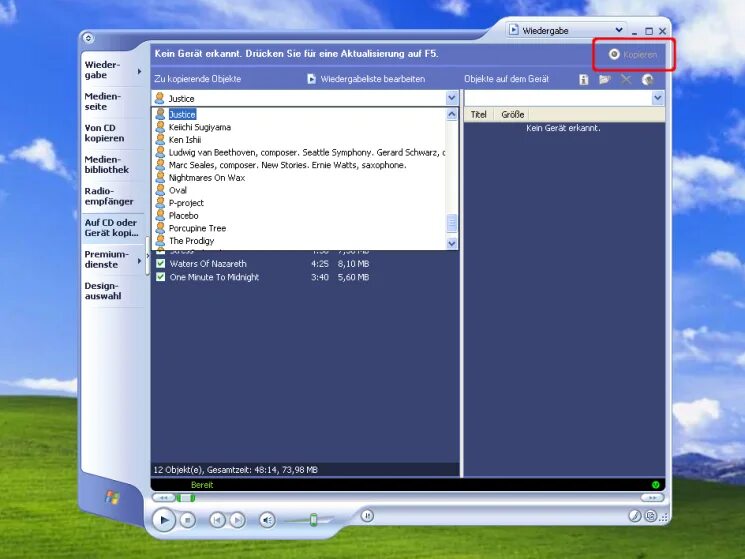The width and height of the screenshot is (745, 559).
Task: Click the round menu-bar toggle icon top-left
Action: pyautogui.click(x=88, y=38)
